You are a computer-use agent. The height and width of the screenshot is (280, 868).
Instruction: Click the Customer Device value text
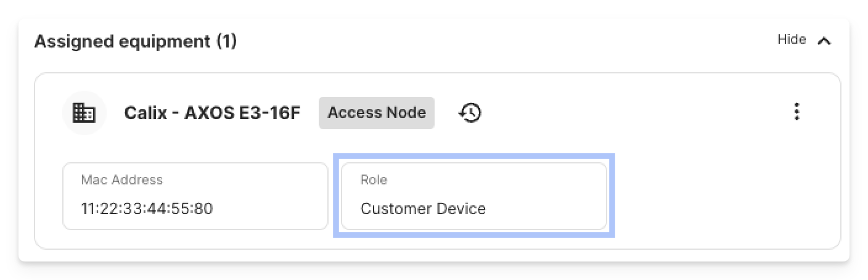click(x=423, y=208)
